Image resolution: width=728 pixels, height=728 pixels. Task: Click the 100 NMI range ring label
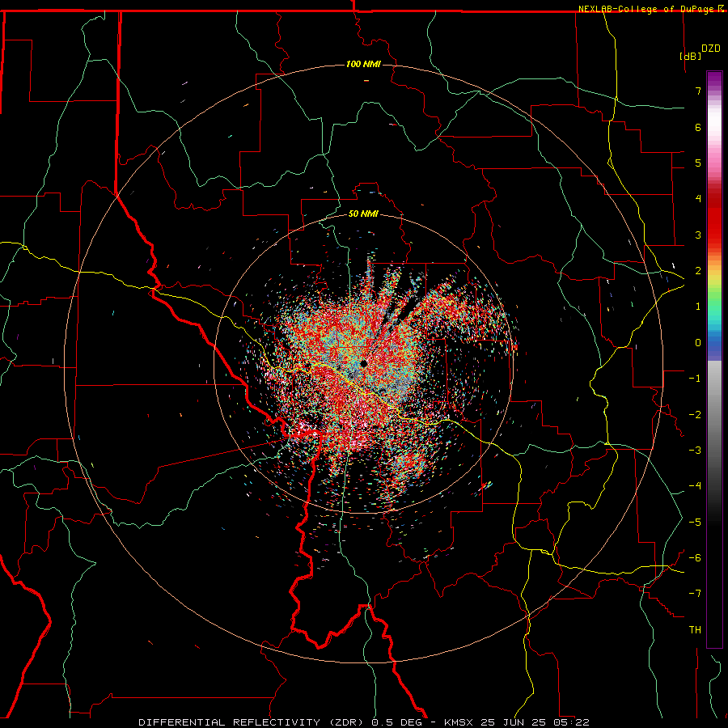pyautogui.click(x=363, y=64)
